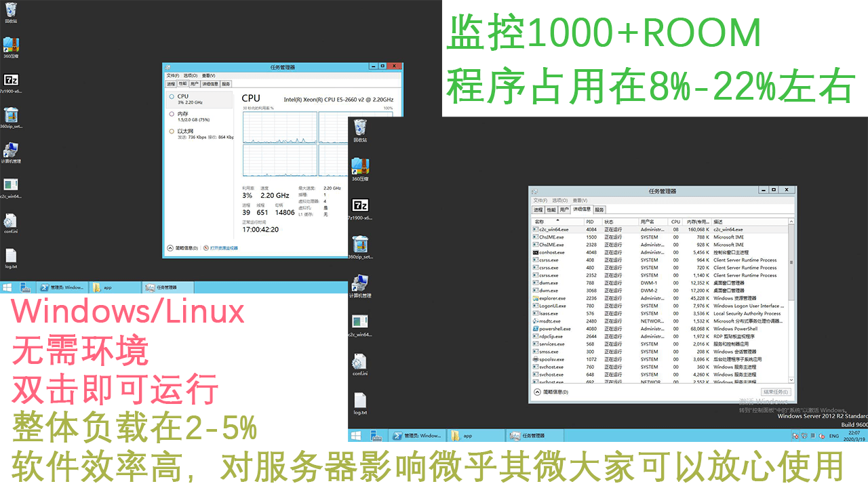The height and width of the screenshot is (488, 868).
Task: Open 查看(V) menu in the CPU performance window
Action: tap(208, 75)
